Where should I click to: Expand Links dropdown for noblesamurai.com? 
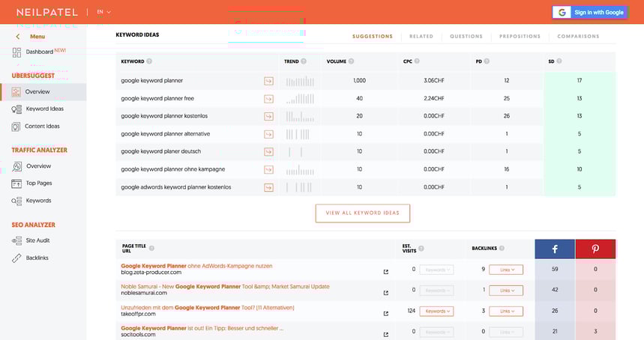[506, 291]
